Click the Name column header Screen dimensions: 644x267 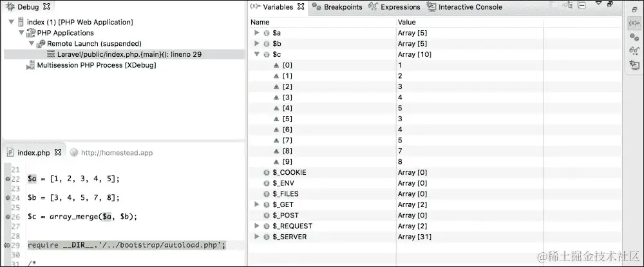323,22
